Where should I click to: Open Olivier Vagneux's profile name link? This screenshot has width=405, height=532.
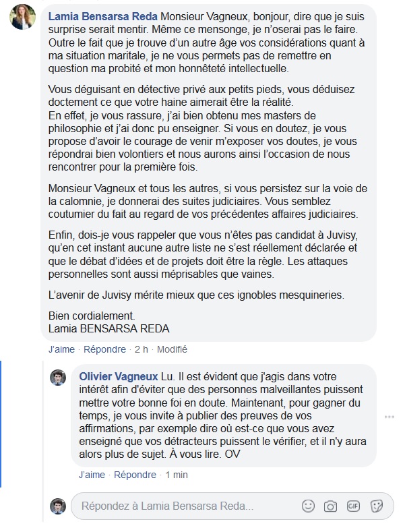click(x=119, y=376)
